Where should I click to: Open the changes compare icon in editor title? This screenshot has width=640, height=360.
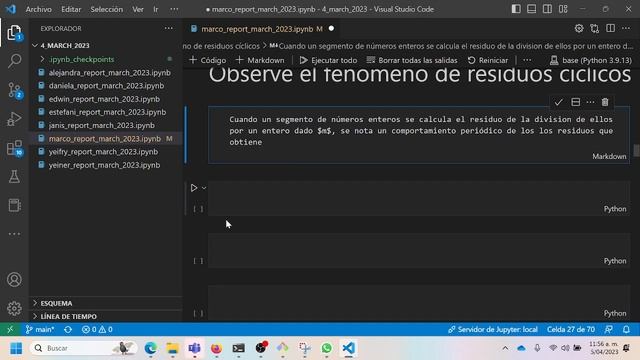click(595, 29)
